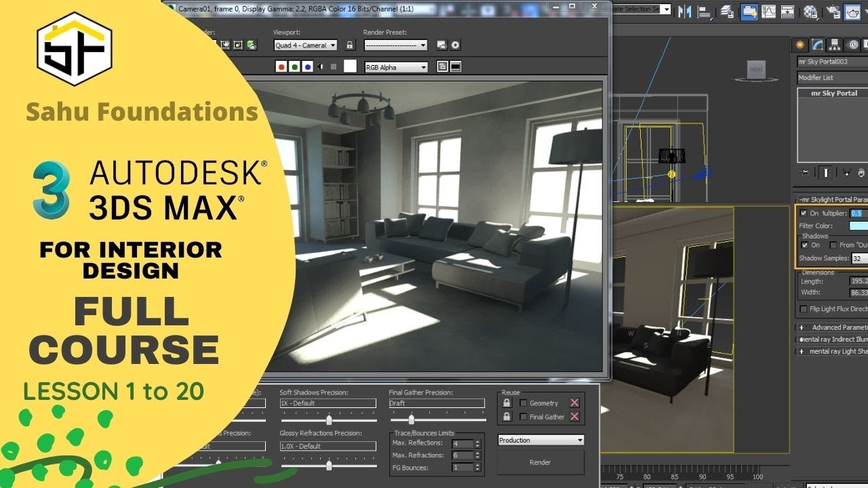The width and height of the screenshot is (868, 488).
Task: Switch to the Modify command panel tab
Action: 818,45
